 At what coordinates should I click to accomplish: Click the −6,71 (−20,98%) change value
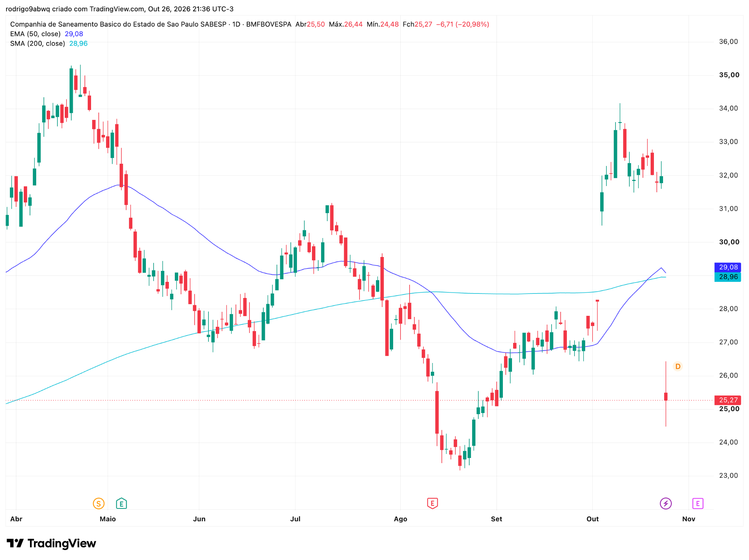(463, 24)
